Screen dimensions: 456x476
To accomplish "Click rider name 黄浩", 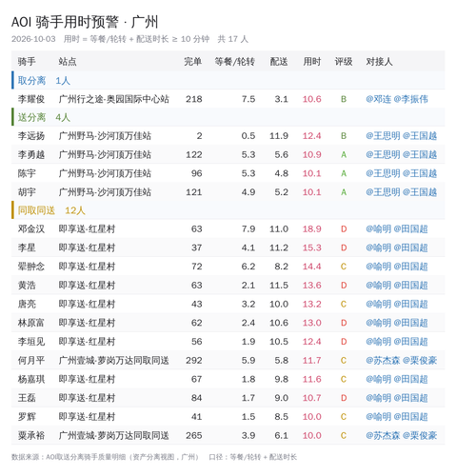I will [27, 285].
